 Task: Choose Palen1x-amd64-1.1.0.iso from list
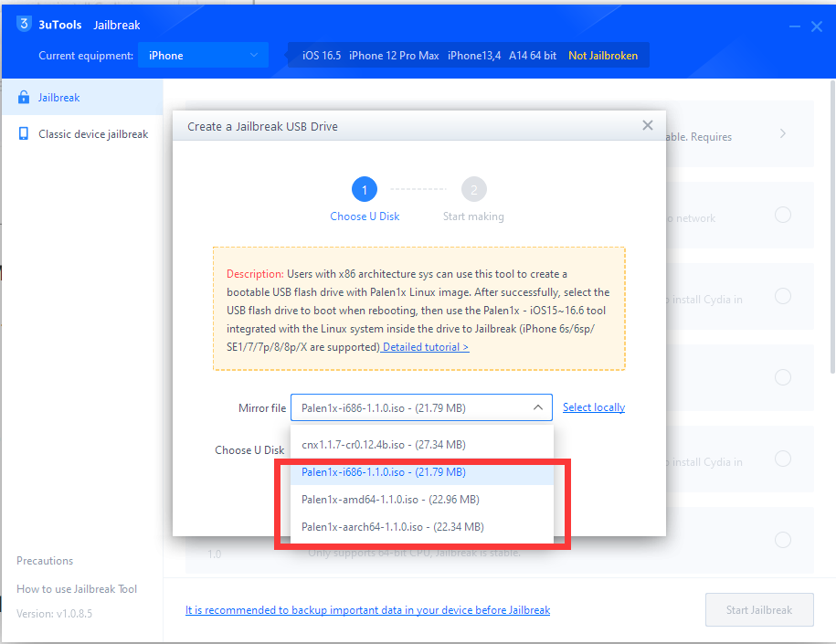click(422, 499)
